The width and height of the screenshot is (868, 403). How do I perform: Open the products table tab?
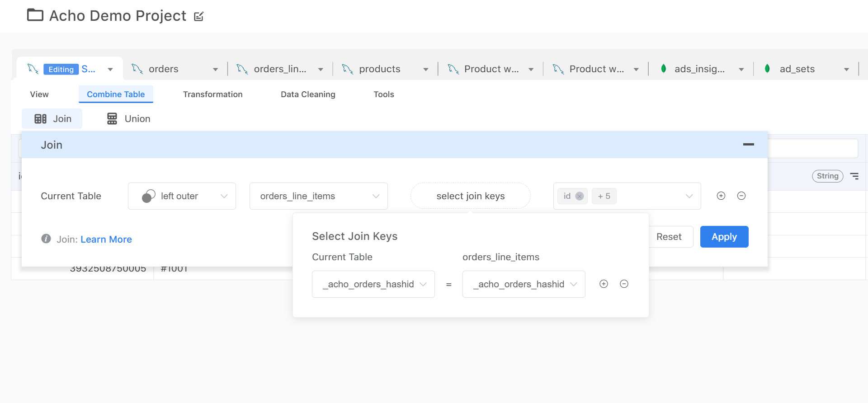pos(379,69)
